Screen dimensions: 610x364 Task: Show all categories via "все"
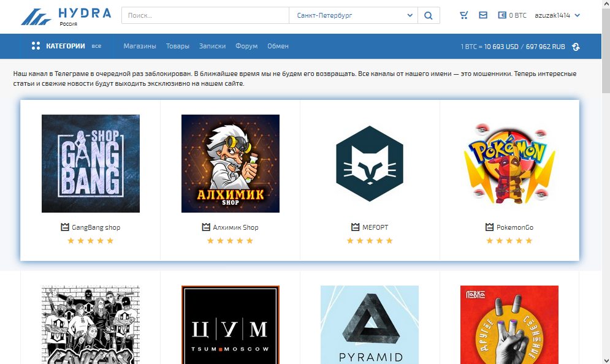pos(96,46)
